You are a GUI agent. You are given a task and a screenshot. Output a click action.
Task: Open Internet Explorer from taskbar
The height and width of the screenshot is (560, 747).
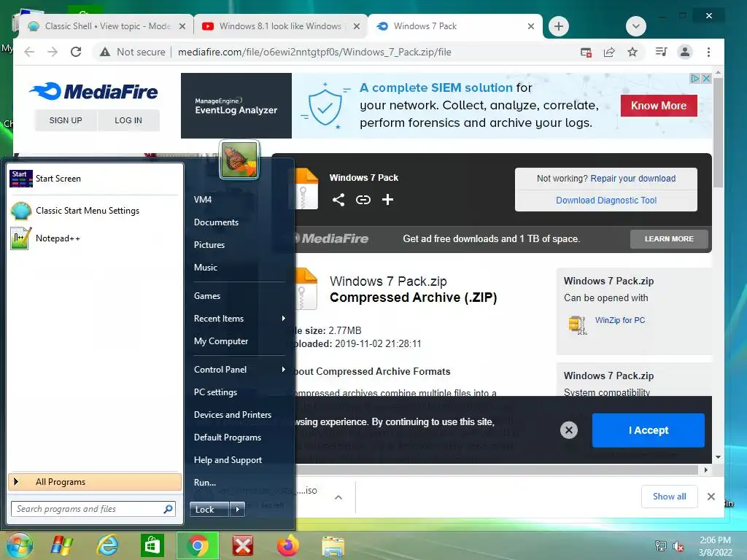pyautogui.click(x=108, y=545)
